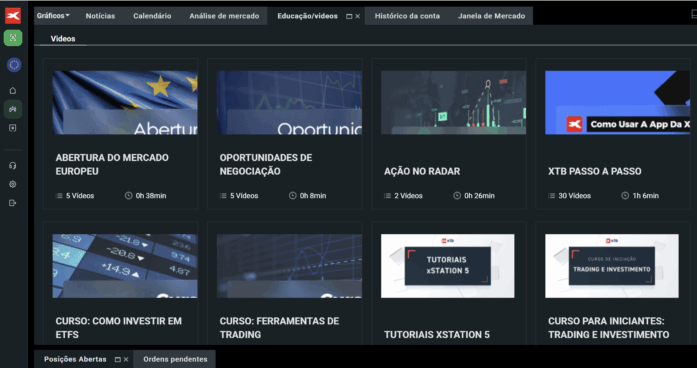697x368 pixels.
Task: Go to the home icon in sidebar
Action: click(13, 91)
